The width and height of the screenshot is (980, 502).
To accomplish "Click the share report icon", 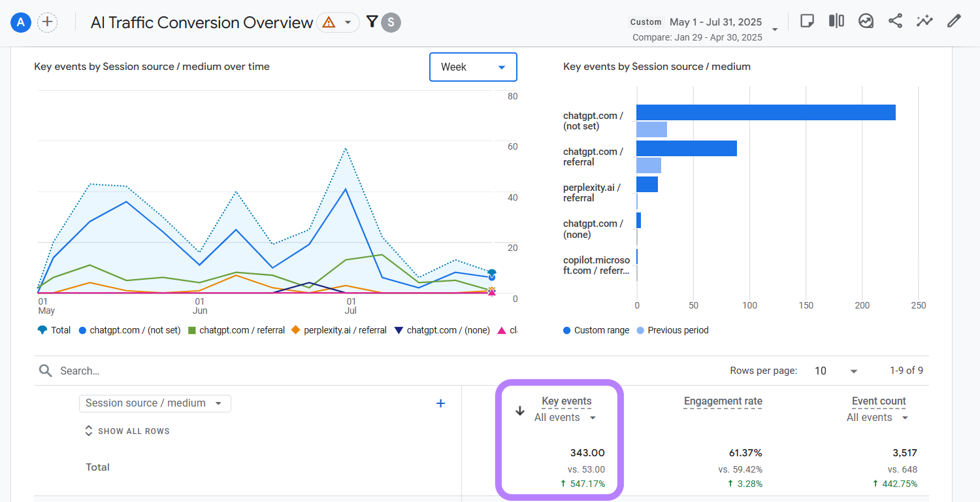I will pyautogui.click(x=895, y=21).
